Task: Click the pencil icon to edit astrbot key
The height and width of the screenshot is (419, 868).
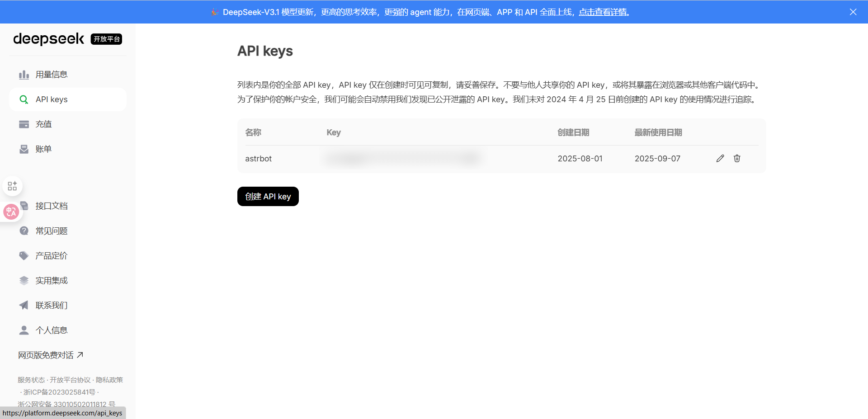Action: pyautogui.click(x=720, y=158)
